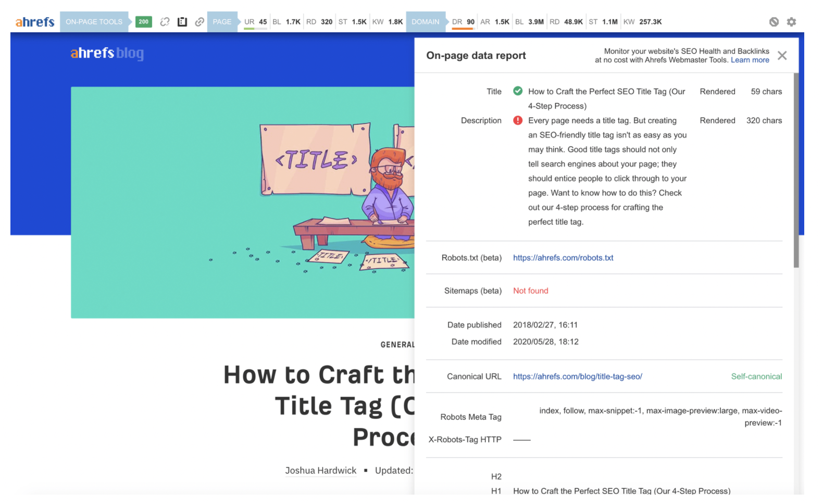Select the DOMAIN toolbar section
This screenshot has height=504, width=823.
coord(426,22)
